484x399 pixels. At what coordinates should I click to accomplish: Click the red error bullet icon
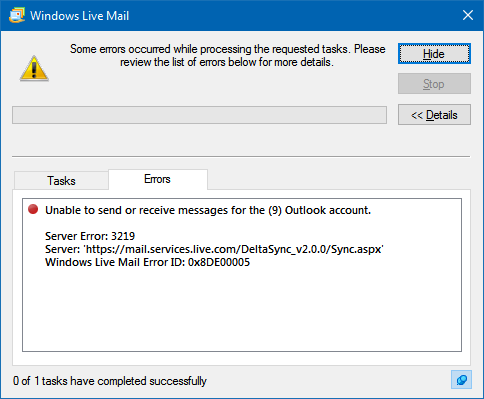point(33,209)
